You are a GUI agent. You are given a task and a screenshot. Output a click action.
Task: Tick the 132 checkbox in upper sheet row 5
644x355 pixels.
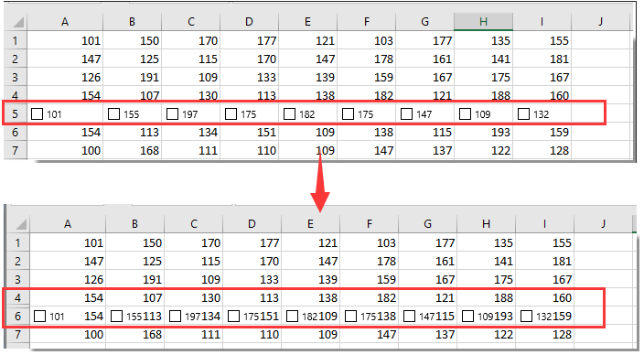(523, 113)
